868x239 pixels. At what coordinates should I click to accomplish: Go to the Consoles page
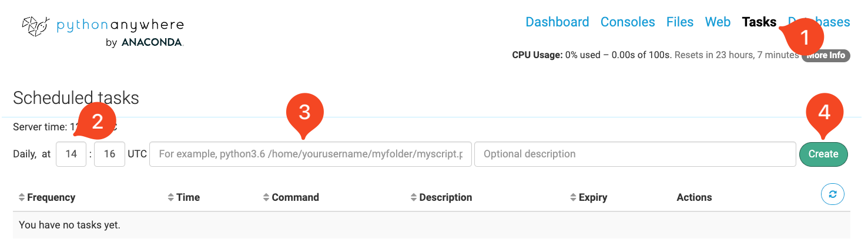click(628, 22)
